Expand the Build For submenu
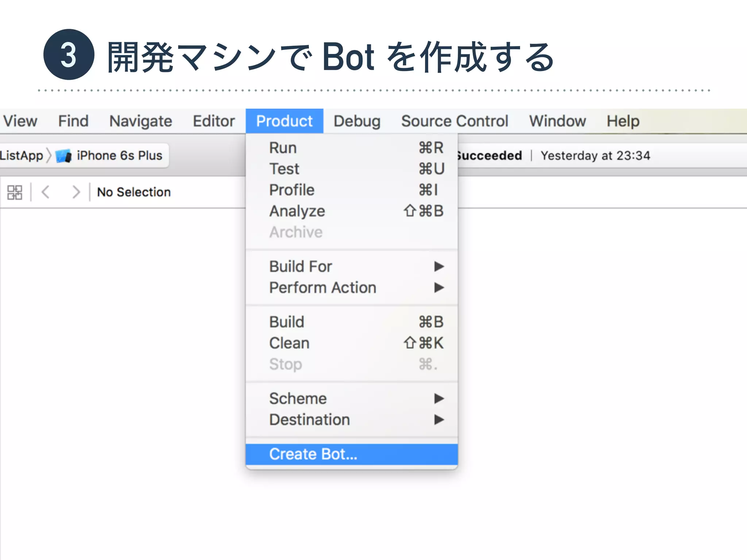 352,267
